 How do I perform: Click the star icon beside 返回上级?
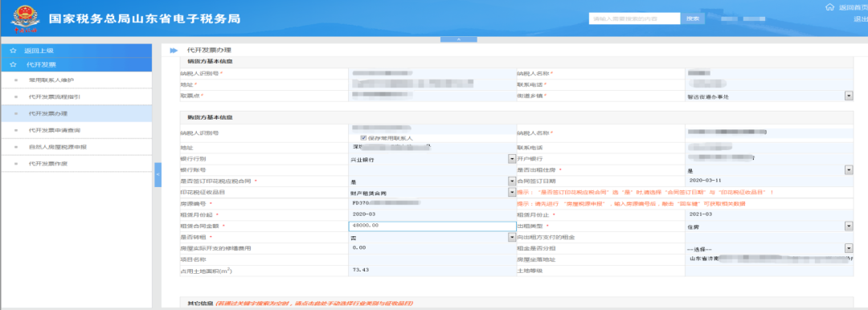[x=13, y=51]
